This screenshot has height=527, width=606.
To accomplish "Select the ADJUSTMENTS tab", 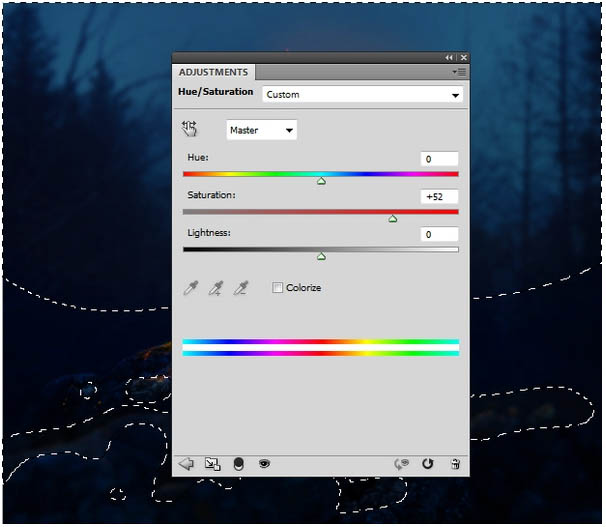I will point(213,72).
